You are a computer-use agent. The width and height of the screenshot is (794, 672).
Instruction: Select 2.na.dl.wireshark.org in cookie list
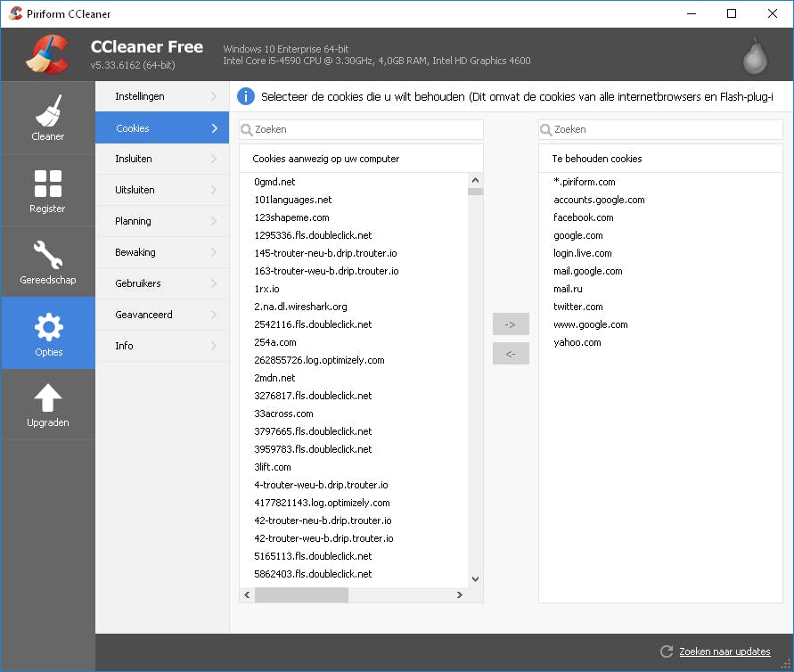point(300,307)
